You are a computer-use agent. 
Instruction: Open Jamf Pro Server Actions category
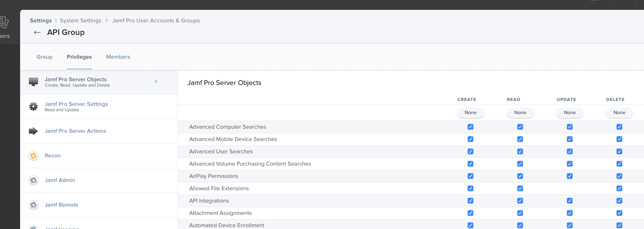pos(99,131)
